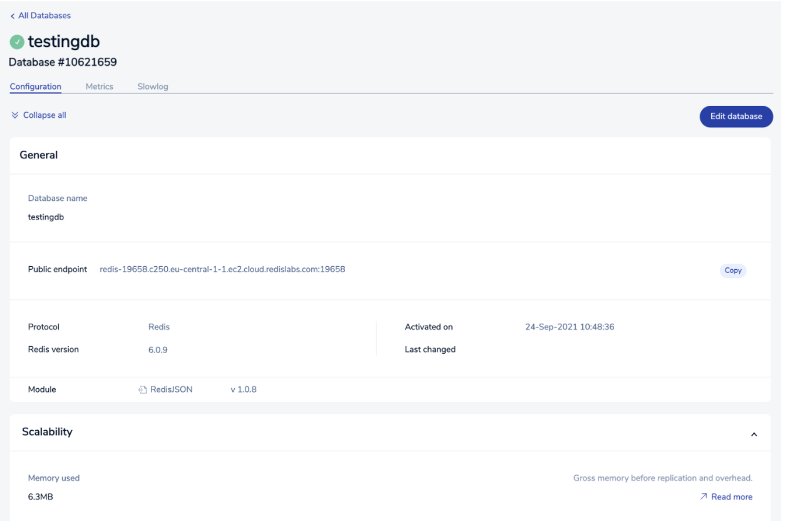This screenshot has height=532, width=786.
Task: Click the RedisJSON module icon
Action: click(x=142, y=390)
